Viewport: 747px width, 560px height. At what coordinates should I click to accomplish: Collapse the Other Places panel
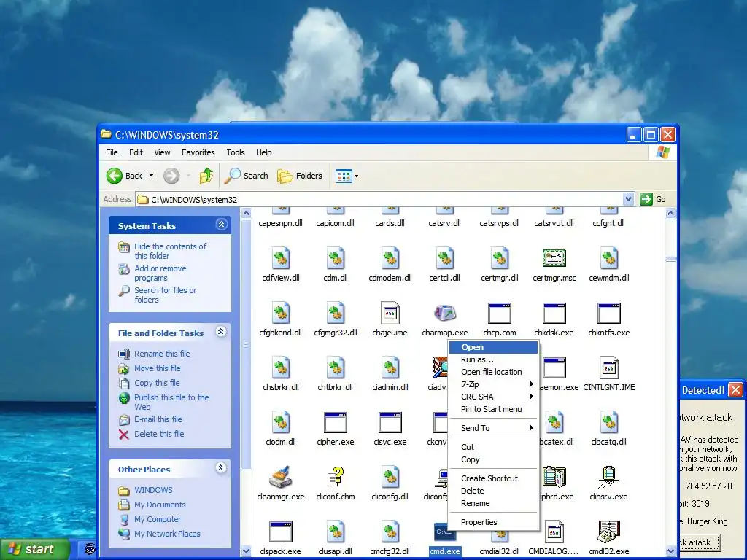[x=221, y=467]
